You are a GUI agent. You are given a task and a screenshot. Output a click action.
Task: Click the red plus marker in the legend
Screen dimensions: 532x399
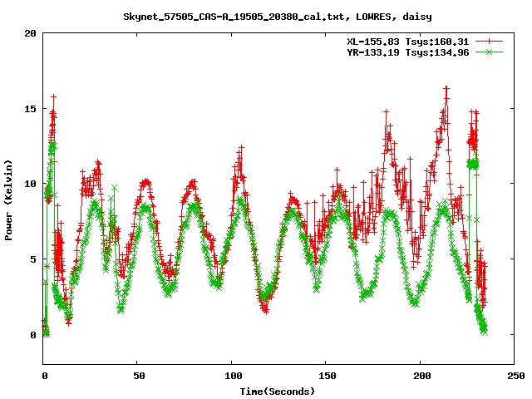tap(490, 41)
